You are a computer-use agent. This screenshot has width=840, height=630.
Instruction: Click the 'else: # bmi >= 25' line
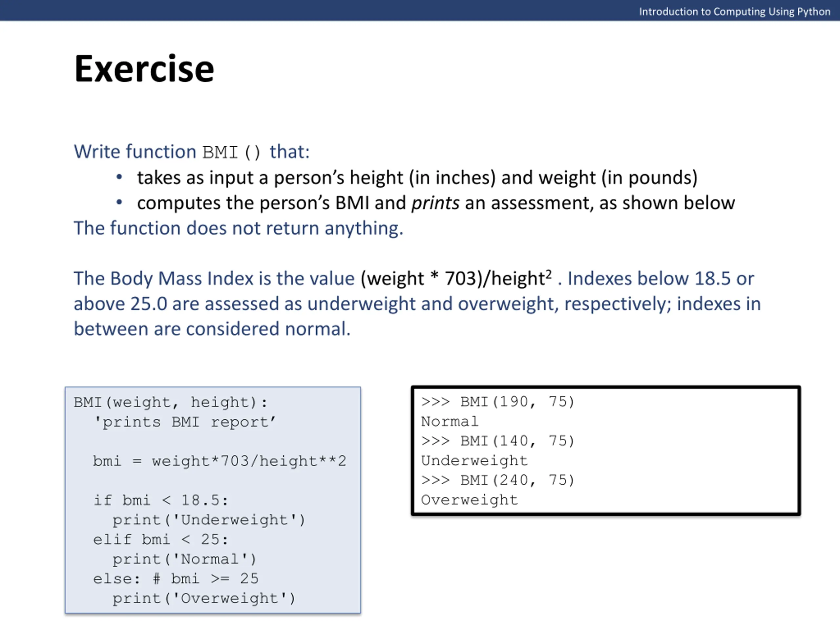[176, 579]
